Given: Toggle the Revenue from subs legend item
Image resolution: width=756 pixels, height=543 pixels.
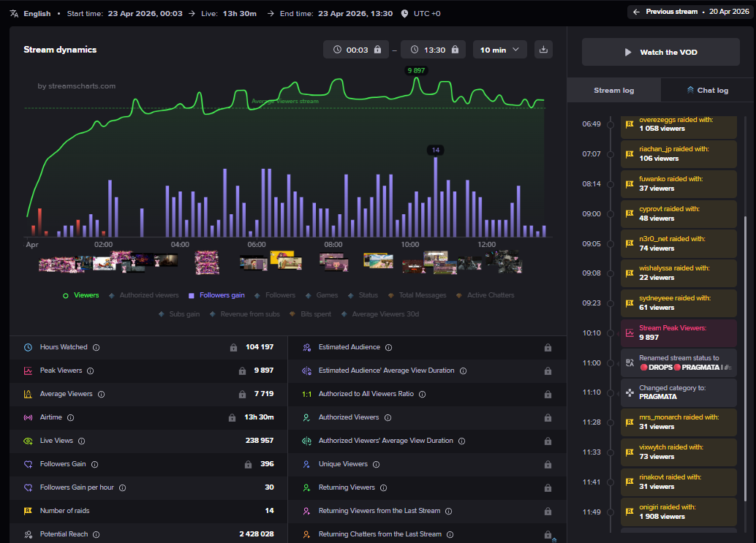Looking at the screenshot, I should click(x=244, y=314).
